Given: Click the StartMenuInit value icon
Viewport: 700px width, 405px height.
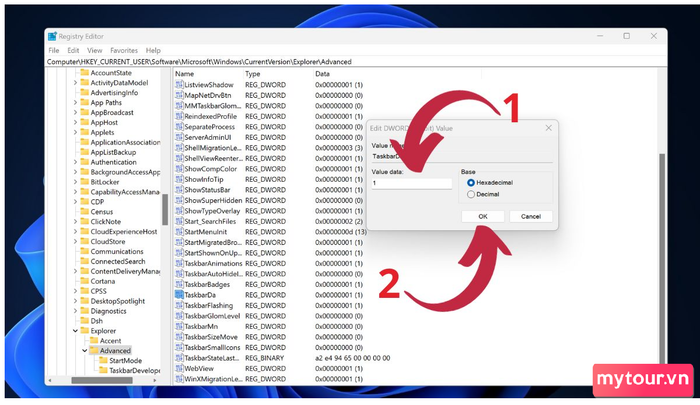Looking at the screenshot, I should point(179,232).
